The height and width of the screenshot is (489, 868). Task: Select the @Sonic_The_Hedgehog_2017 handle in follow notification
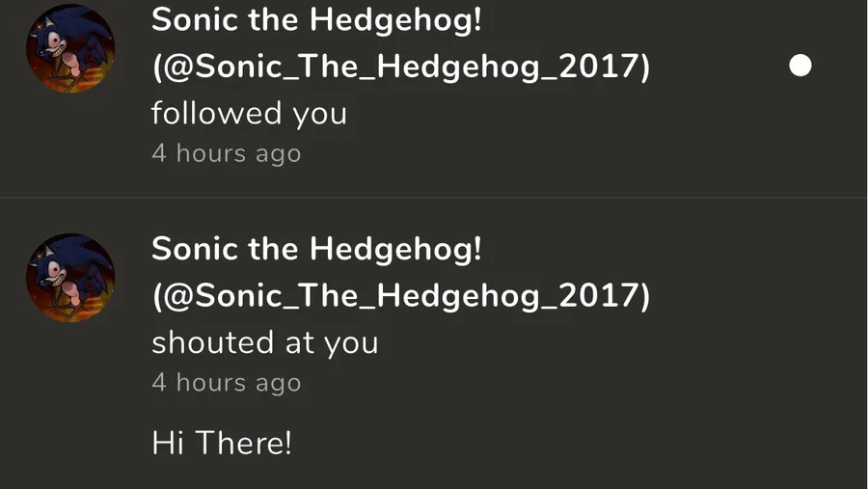click(401, 67)
